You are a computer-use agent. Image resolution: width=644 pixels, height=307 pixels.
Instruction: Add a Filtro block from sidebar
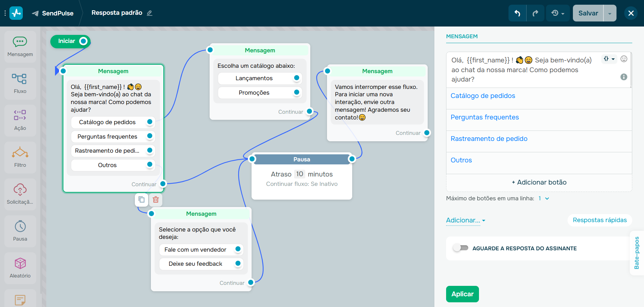pyautogui.click(x=20, y=158)
